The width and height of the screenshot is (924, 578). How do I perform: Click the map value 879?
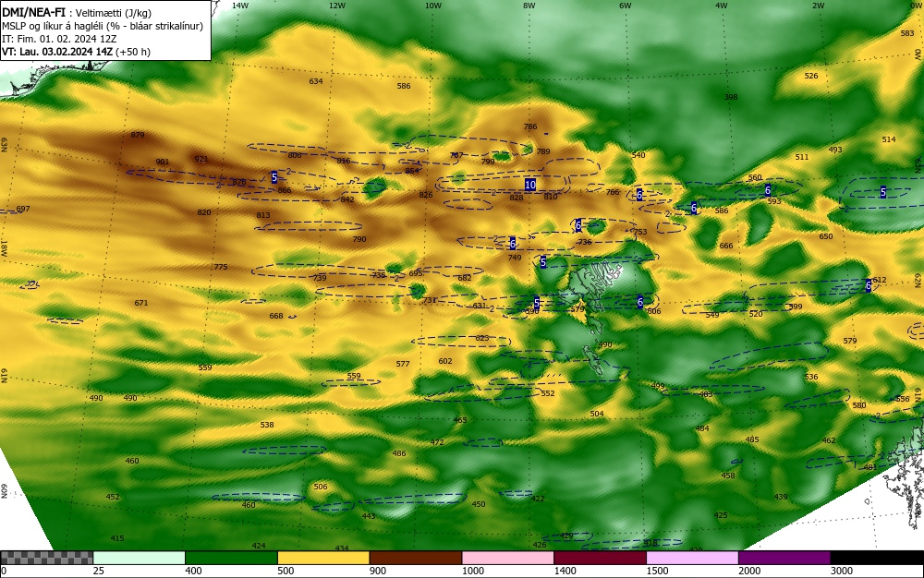(x=138, y=135)
